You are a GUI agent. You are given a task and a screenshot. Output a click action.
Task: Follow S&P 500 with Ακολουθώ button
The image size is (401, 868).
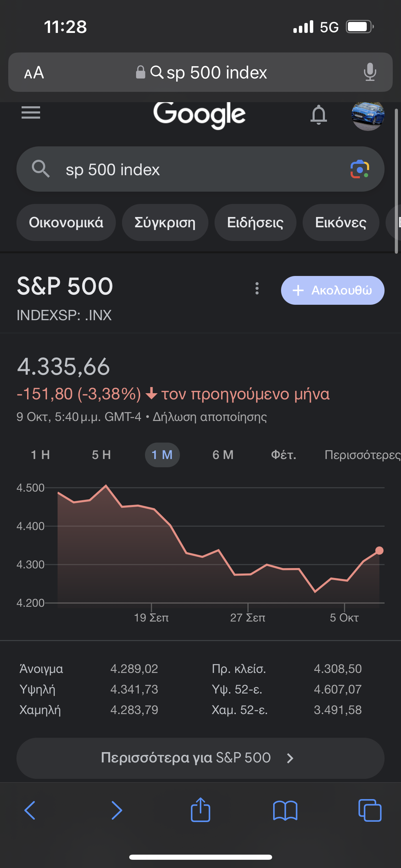[x=332, y=290]
